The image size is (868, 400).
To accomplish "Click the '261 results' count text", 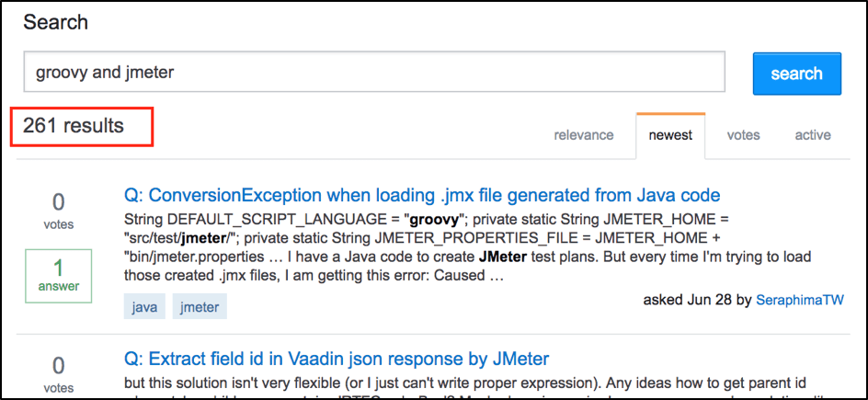I will [73, 126].
